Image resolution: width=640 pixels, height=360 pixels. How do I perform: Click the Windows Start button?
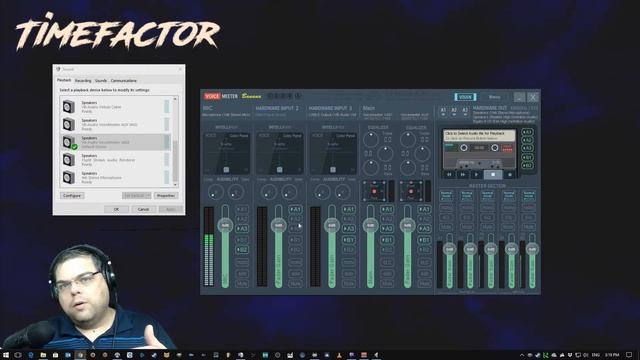click(6, 355)
